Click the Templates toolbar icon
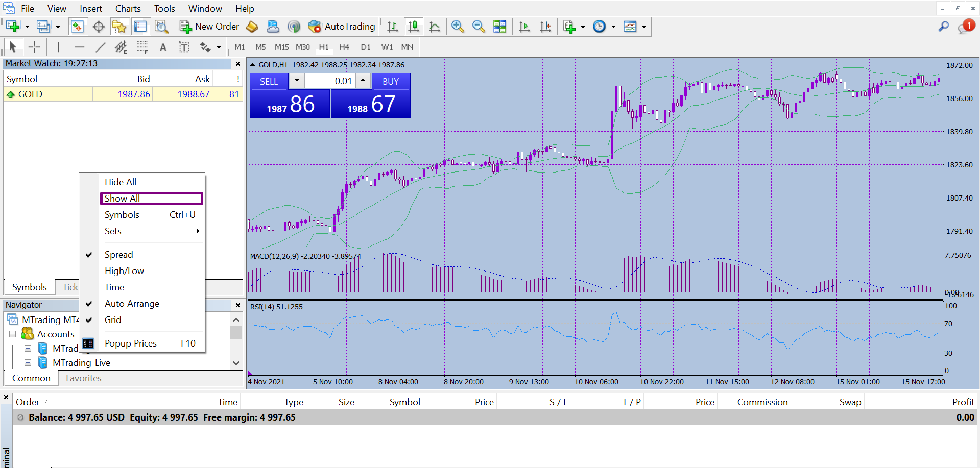This screenshot has height=468, width=980. [x=630, y=27]
